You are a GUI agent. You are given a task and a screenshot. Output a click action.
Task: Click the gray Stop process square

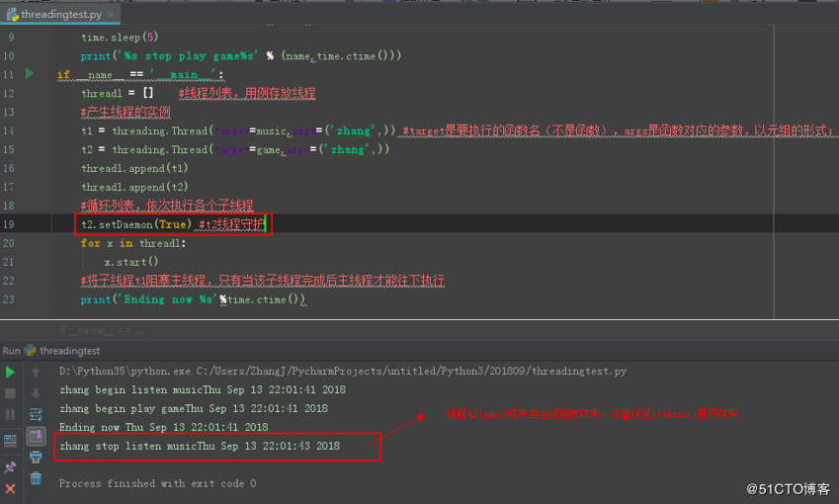tap(10, 393)
